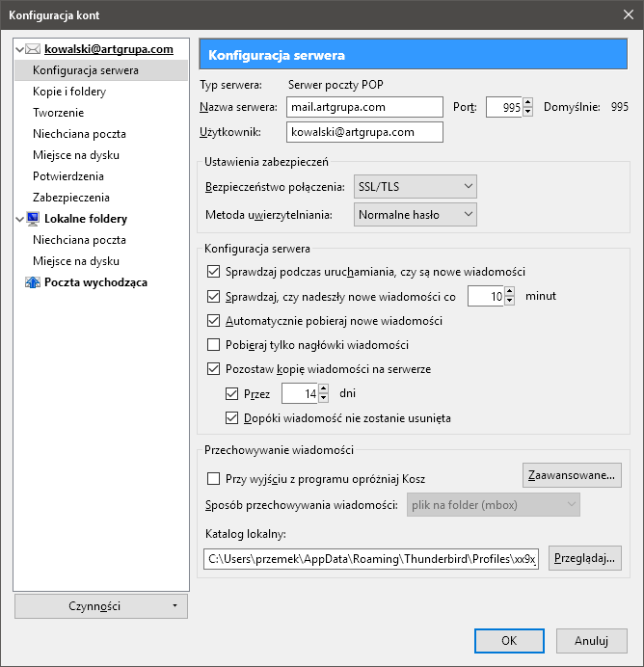Select Poczta wychodząca label in tree
The height and width of the screenshot is (667, 644).
tap(95, 282)
